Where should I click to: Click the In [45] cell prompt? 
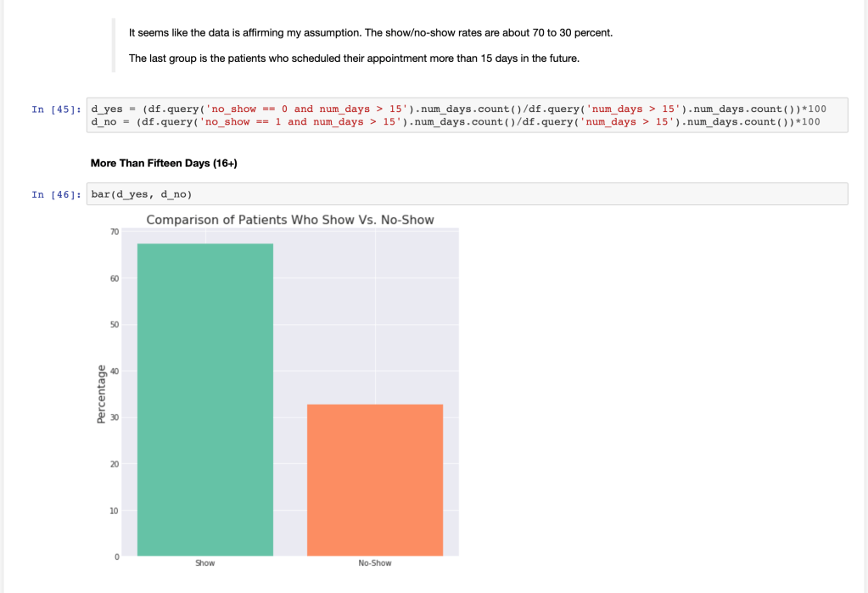point(56,109)
